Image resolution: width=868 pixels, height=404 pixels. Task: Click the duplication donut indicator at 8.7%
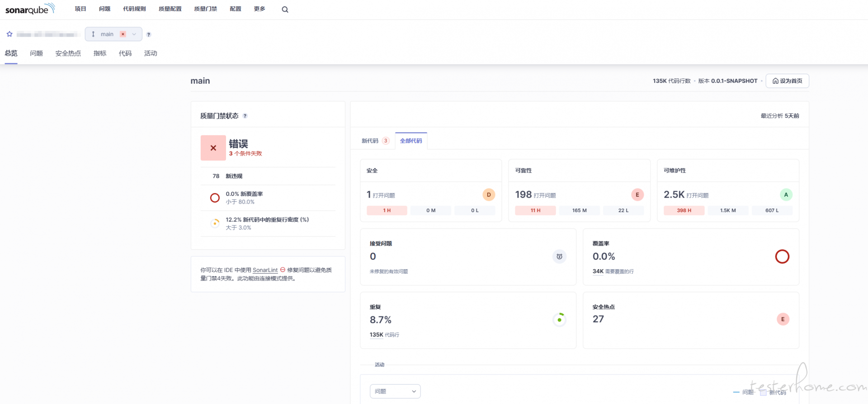click(x=559, y=320)
